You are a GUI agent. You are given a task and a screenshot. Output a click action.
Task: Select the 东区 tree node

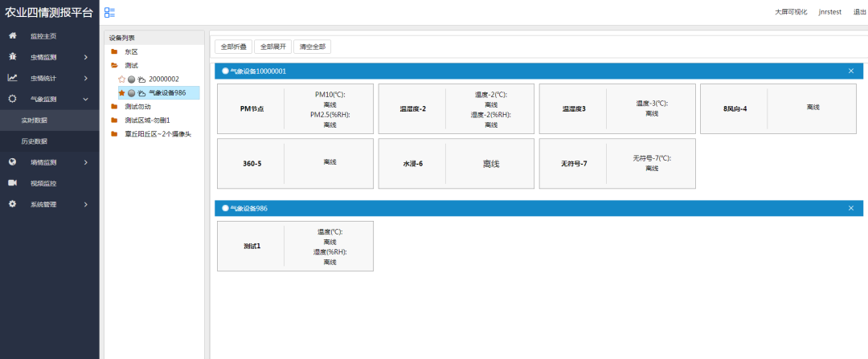point(131,51)
